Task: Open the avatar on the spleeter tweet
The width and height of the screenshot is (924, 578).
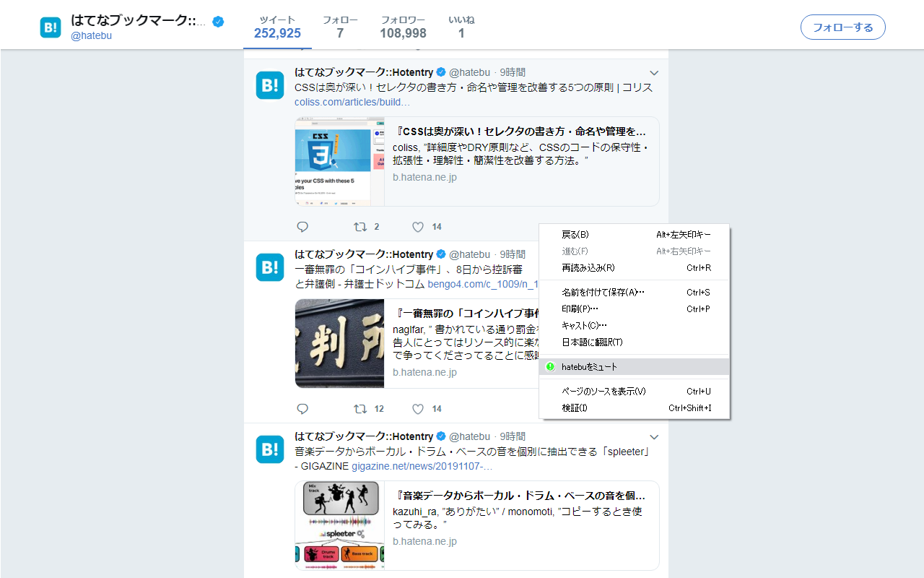Action: (270, 449)
